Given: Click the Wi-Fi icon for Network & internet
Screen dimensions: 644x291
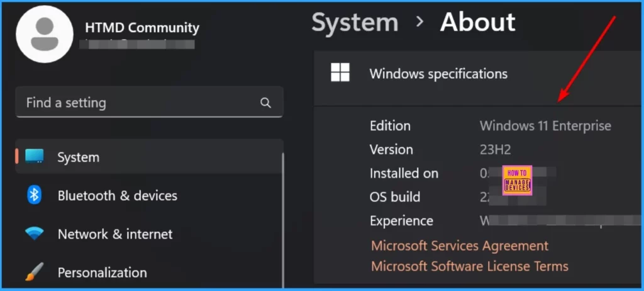Looking at the screenshot, I should [x=35, y=234].
